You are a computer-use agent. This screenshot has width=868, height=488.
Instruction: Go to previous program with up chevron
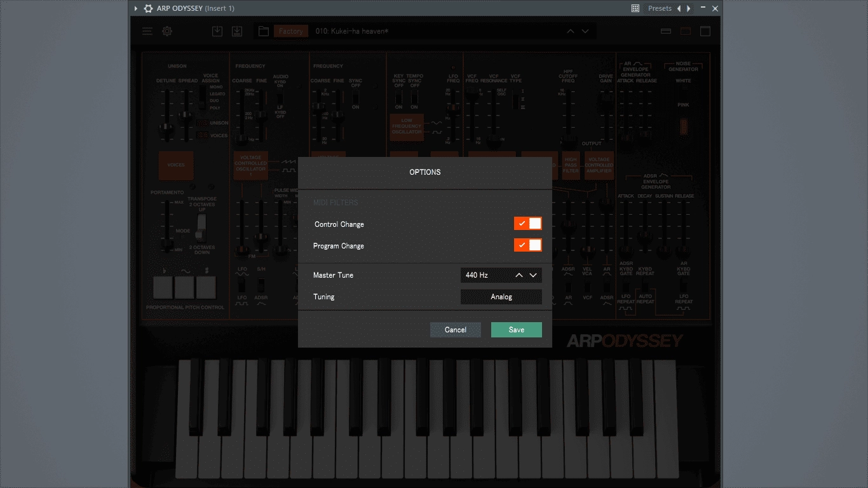(570, 31)
